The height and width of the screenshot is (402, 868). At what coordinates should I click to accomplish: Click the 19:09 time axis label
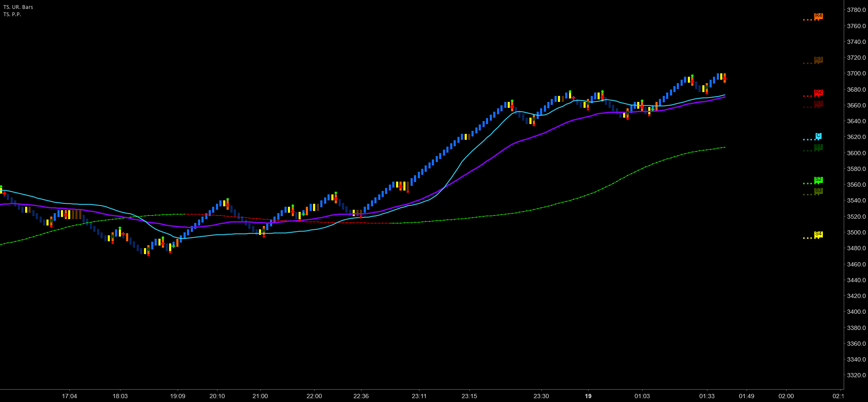(x=178, y=396)
